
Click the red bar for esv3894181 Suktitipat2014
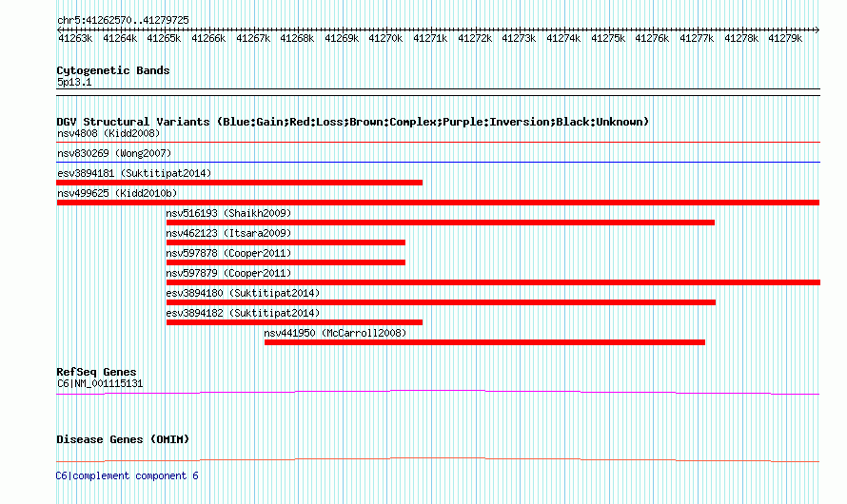239,183
